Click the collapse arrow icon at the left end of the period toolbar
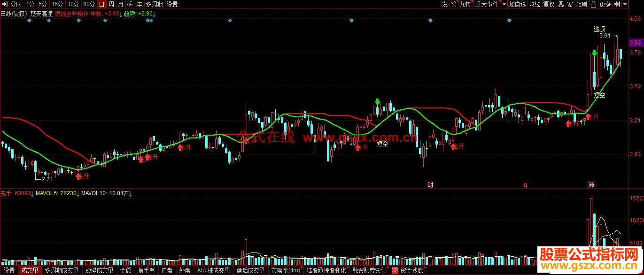This screenshot has height=275, width=644. click(4, 4)
